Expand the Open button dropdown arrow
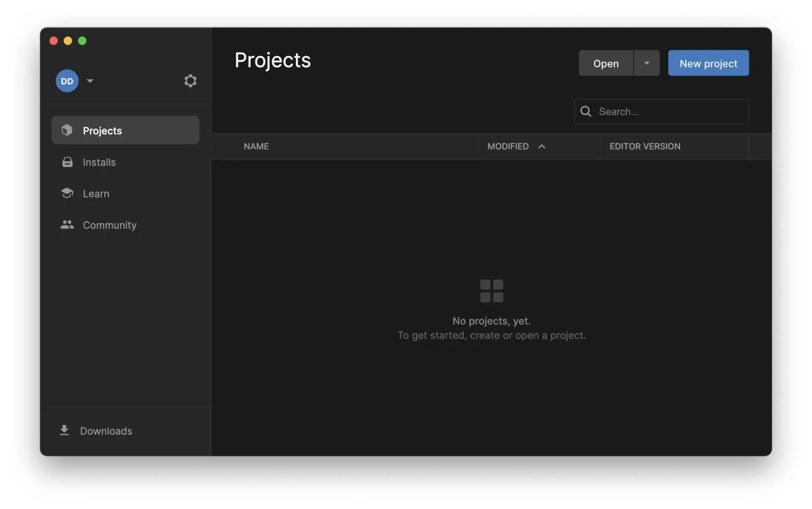 [x=647, y=63]
